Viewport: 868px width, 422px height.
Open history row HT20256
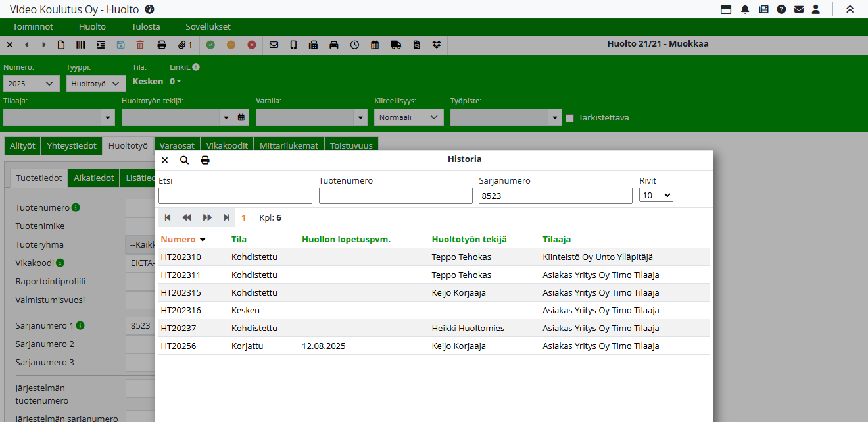coord(178,346)
